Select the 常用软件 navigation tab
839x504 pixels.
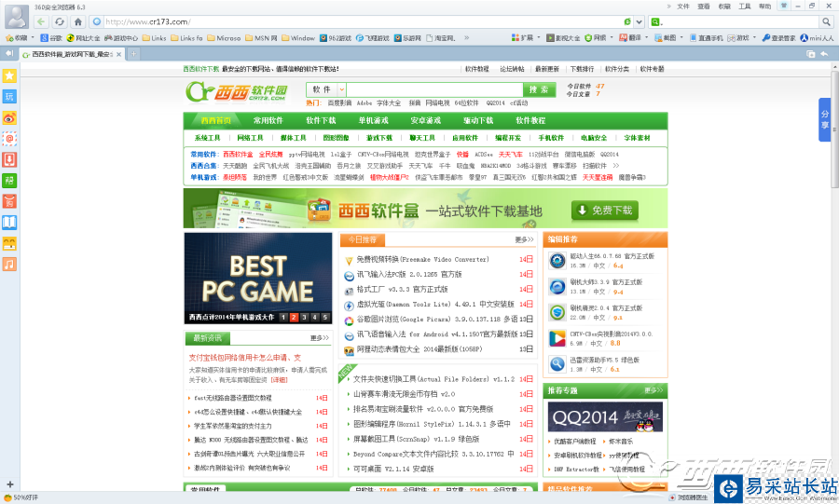[268, 120]
